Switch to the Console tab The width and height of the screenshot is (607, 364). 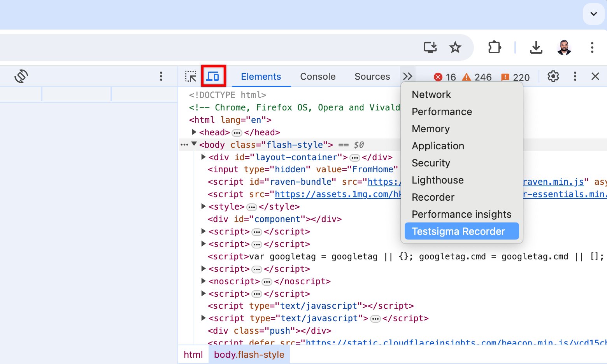point(318,77)
